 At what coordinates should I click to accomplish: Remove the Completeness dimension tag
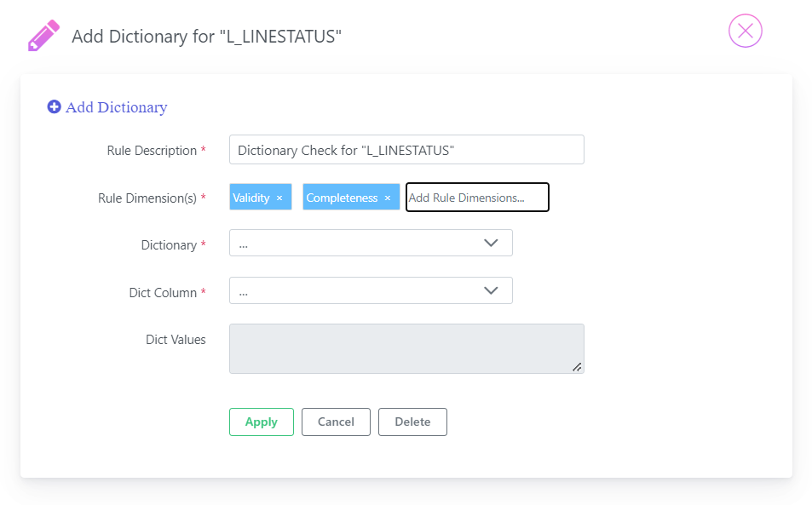click(x=388, y=198)
